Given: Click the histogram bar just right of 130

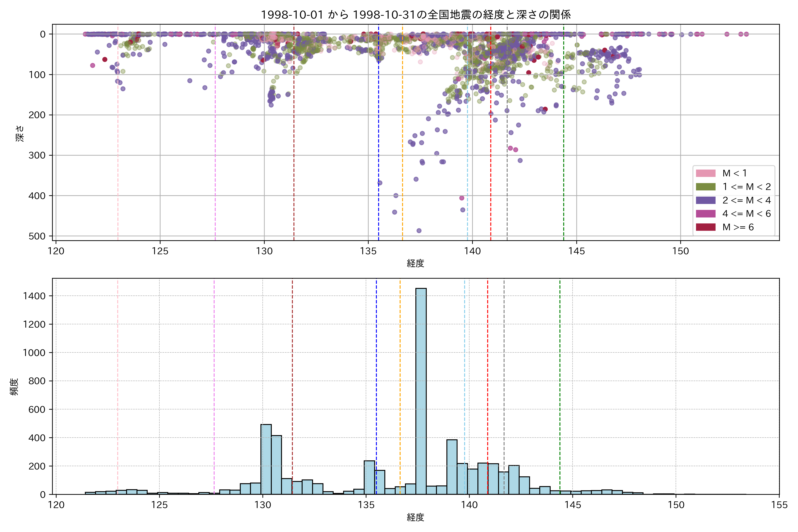Looking at the screenshot, I should point(266,460).
